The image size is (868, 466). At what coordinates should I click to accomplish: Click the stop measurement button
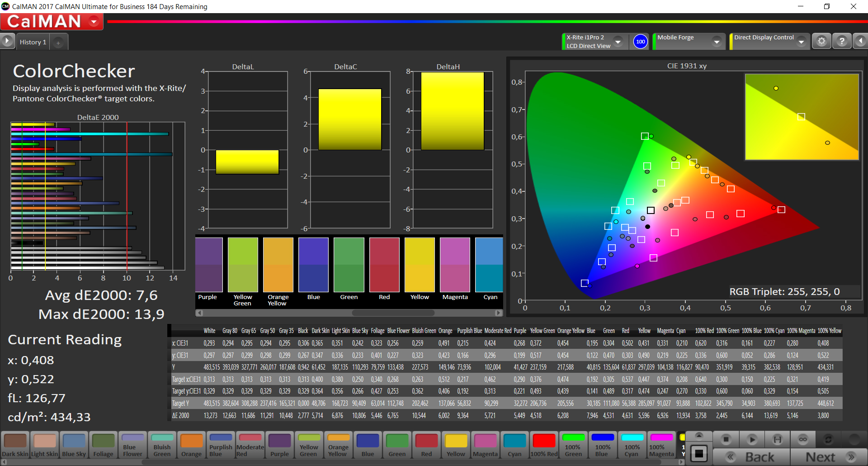(x=726, y=439)
